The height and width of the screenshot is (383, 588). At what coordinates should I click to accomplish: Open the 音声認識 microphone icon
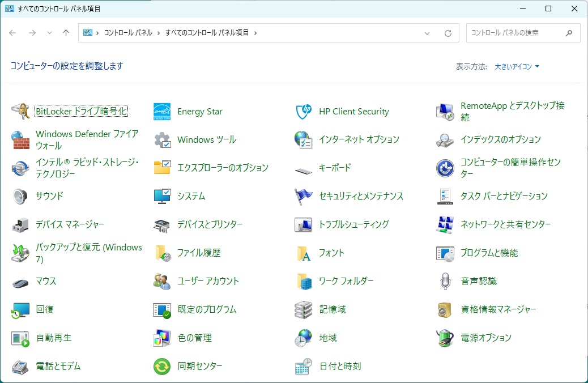click(x=445, y=281)
